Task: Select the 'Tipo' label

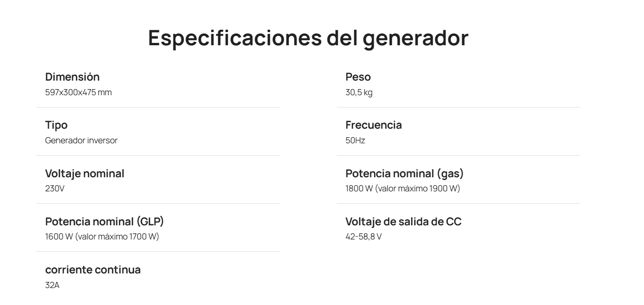Action: click(56, 125)
